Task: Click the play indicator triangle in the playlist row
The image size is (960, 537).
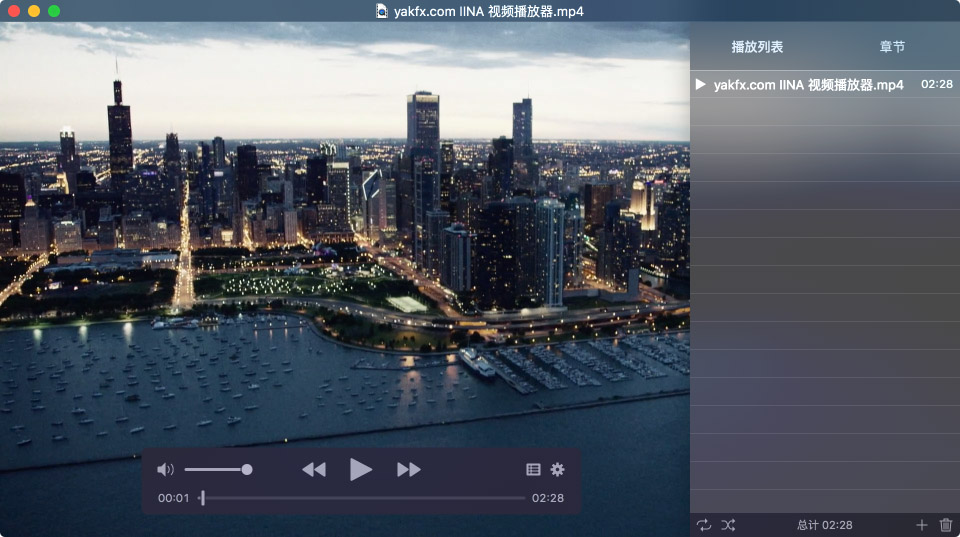Action: click(x=700, y=84)
